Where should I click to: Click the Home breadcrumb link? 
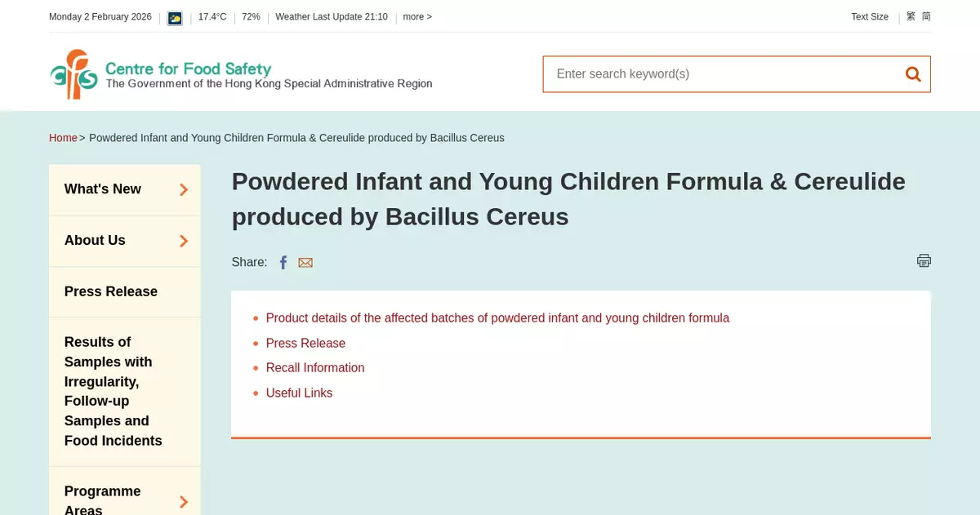click(x=63, y=138)
